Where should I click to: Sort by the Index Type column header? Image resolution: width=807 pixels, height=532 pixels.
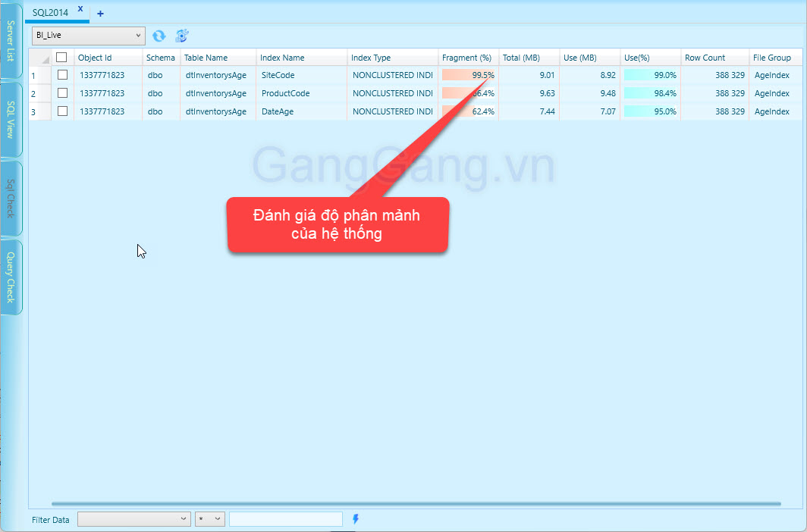click(x=393, y=58)
